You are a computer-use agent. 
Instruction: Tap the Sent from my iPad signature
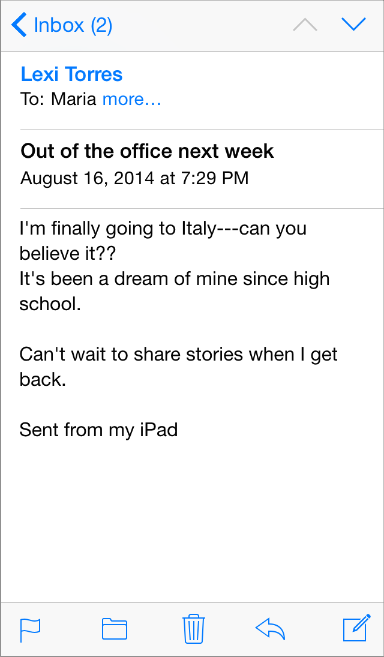pos(99,430)
